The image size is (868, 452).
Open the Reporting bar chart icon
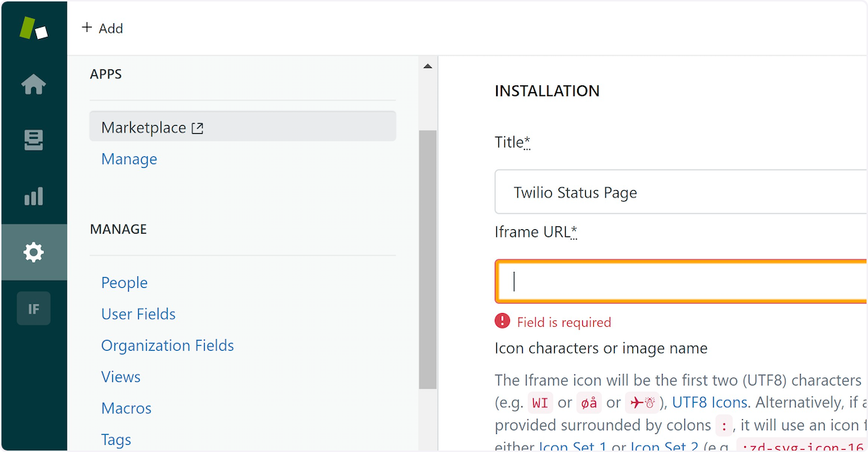33,196
